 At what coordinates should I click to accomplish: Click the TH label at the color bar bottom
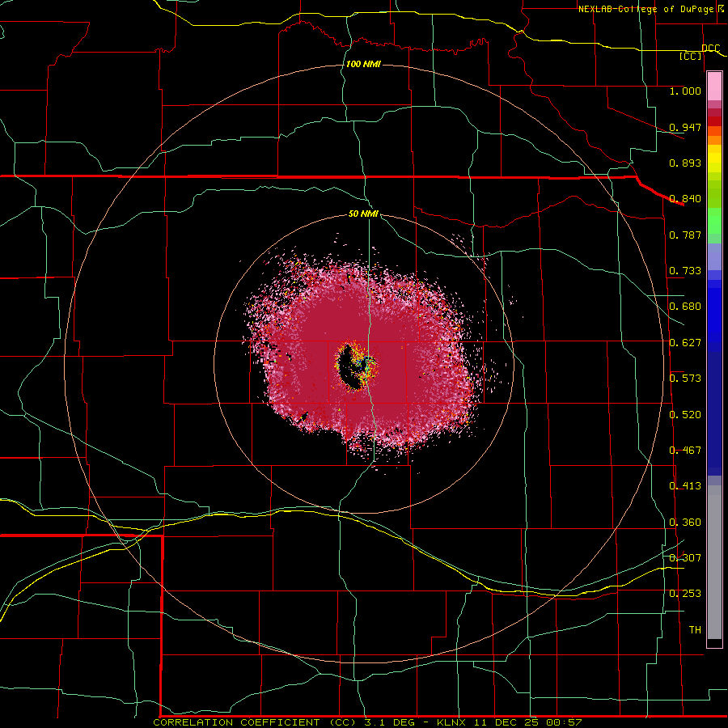click(695, 630)
